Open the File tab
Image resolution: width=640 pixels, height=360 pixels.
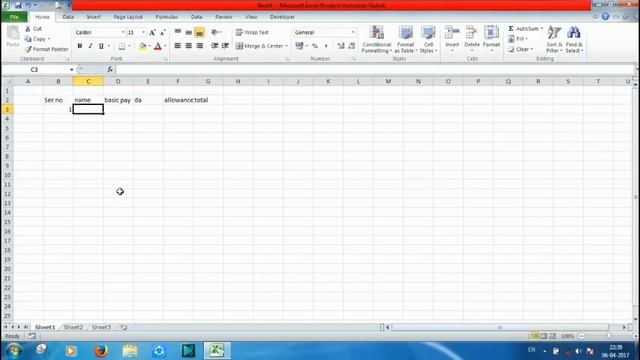coord(14,17)
